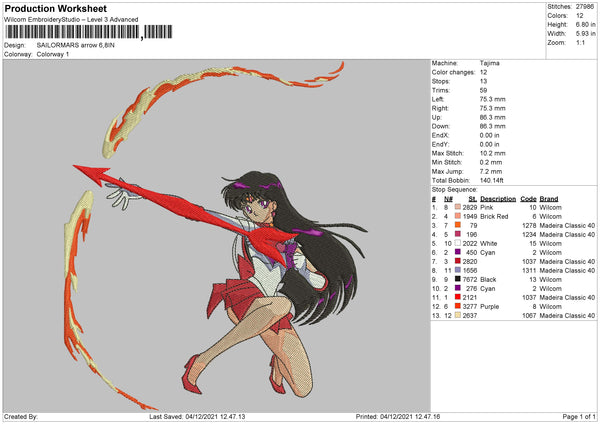
Task: Select the swatch for Madeira code 1234
Action: [458, 234]
